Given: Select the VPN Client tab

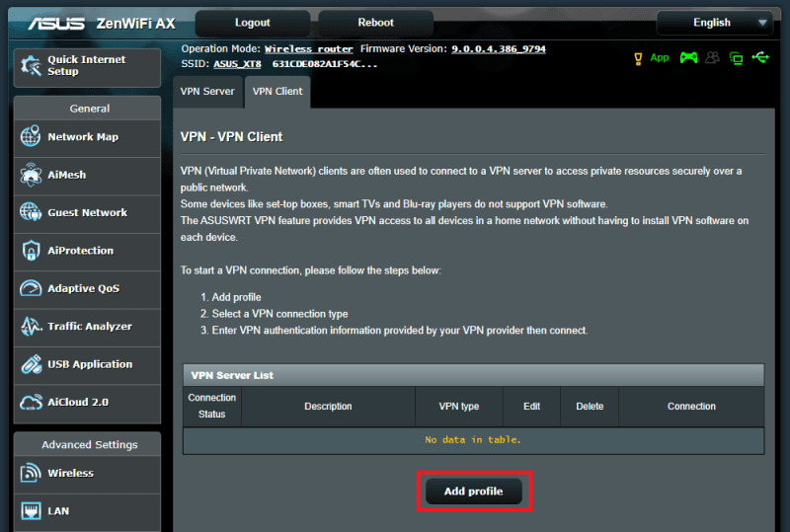Looking at the screenshot, I should click(276, 92).
